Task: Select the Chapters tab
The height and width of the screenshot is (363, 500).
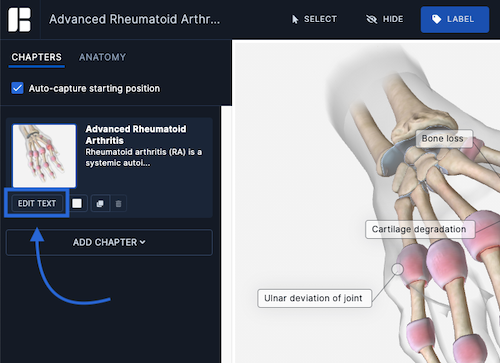Action: click(37, 57)
